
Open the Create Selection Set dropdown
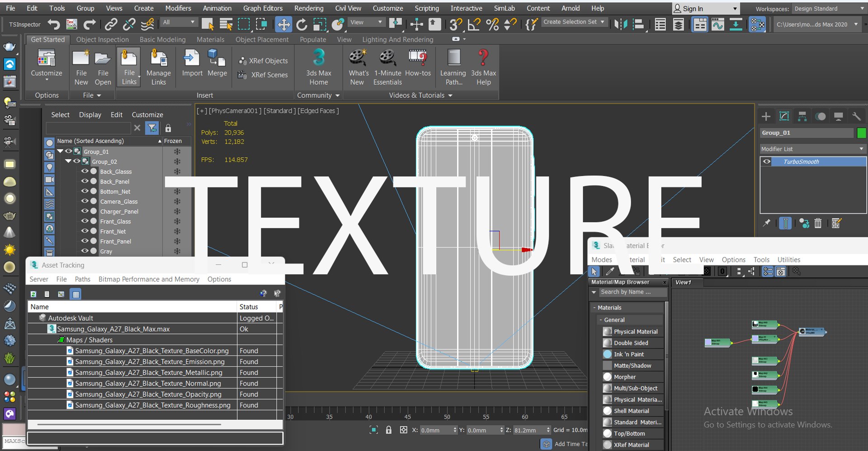[574, 22]
